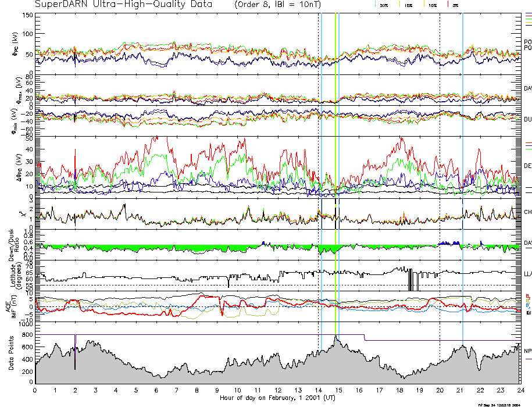Click the |B| legend label beside IMF panel
This screenshot has height=407, width=532.
pyautogui.click(x=529, y=313)
